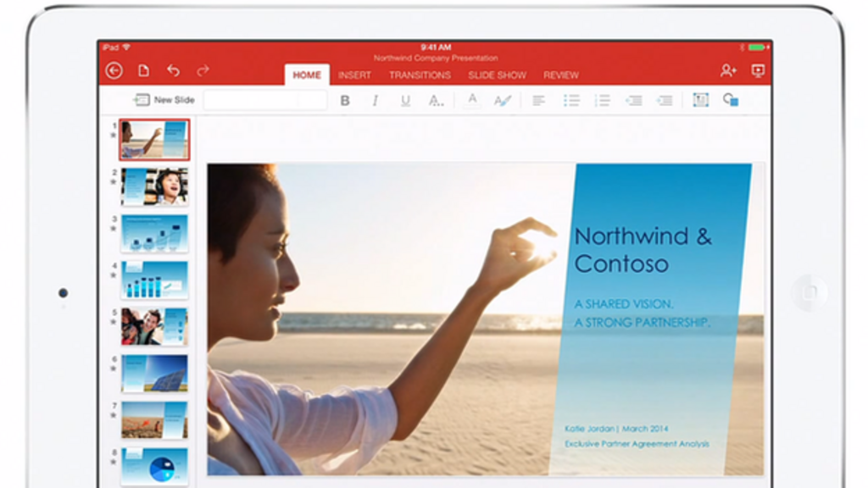Screen dimensions: 868x488
Task: Select slide 5 thumbnail with people
Action: point(154,326)
